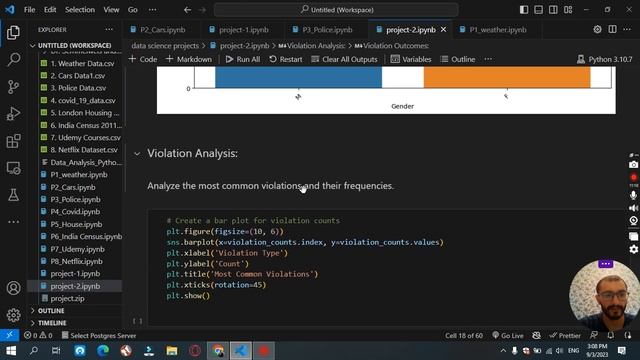Screen dimensions: 640x360
Task: Open the Extensions view
Action: (x=13, y=141)
